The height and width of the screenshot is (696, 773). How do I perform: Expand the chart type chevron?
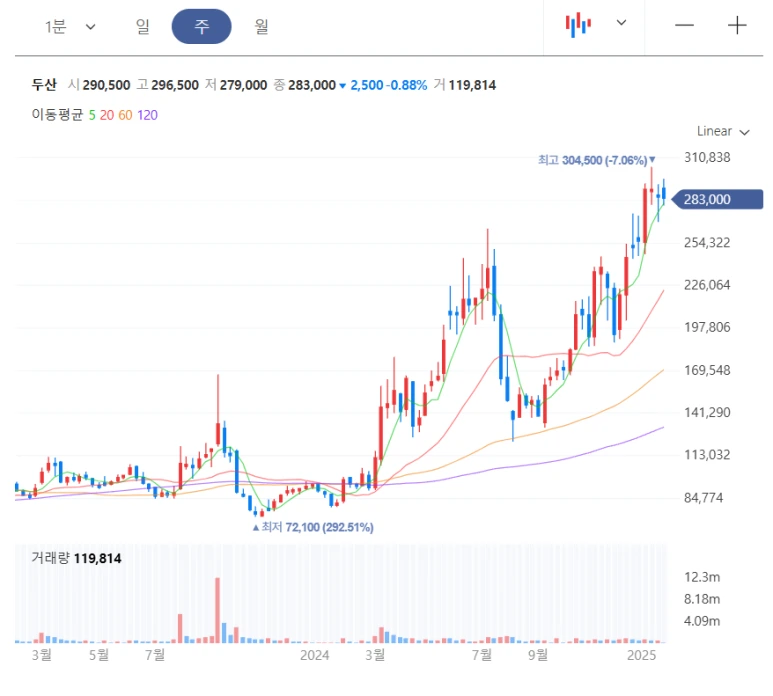click(621, 22)
